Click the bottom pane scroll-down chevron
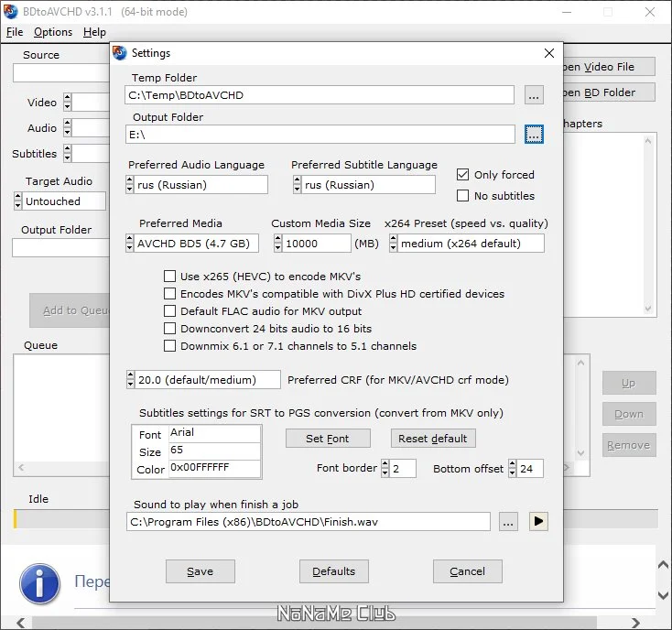Screen dimensions: 672x630 663,595
